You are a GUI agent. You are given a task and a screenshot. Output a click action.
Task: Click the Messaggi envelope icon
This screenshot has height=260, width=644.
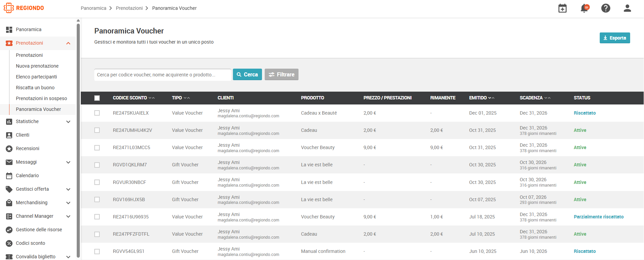coord(9,162)
